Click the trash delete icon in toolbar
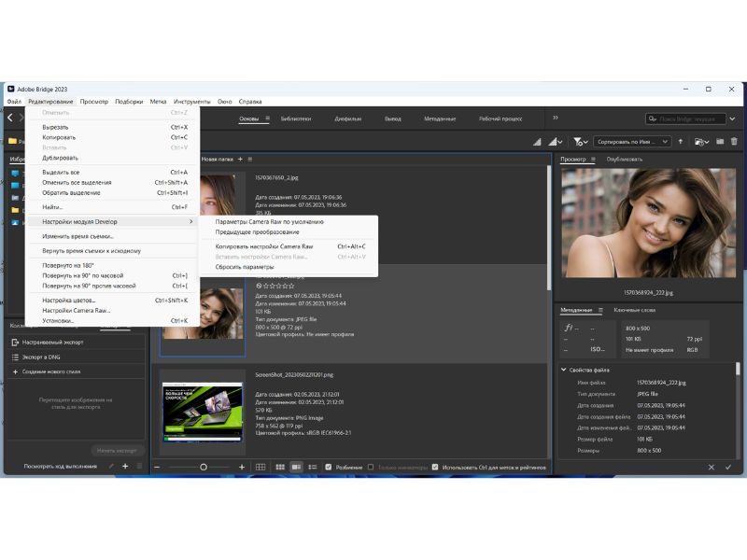This screenshot has height=560, width=747. (x=734, y=142)
